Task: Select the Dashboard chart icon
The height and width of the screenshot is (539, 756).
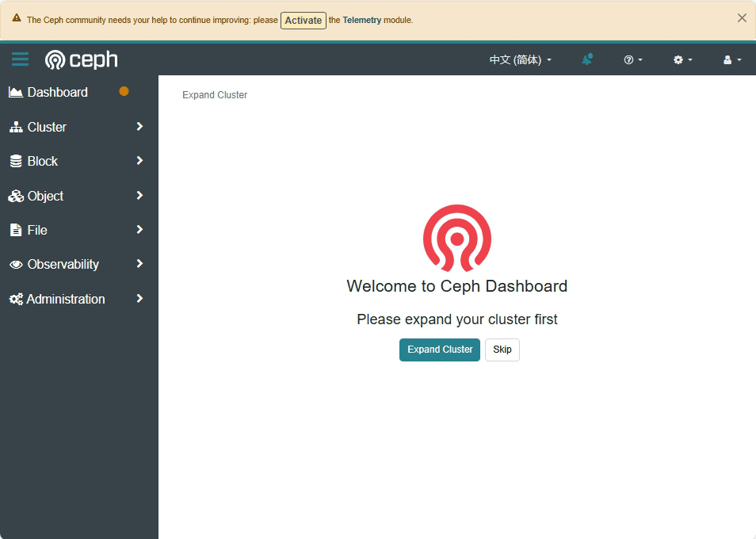Action: (15, 92)
